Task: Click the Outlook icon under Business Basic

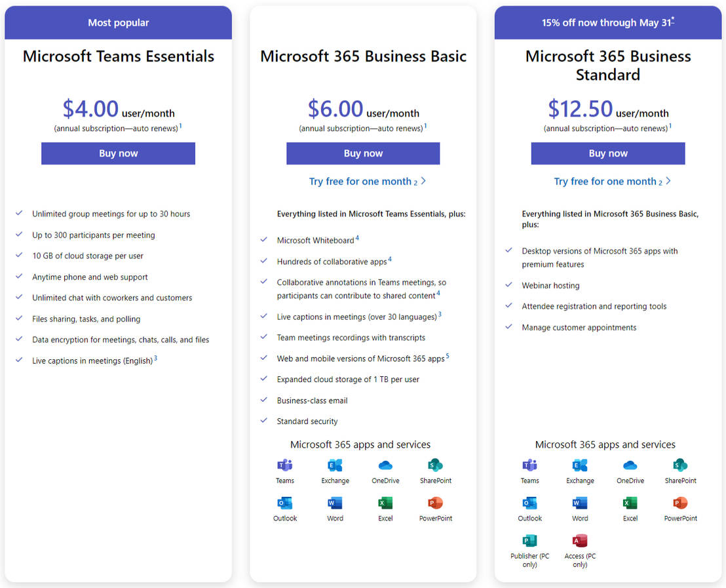Action: 284,503
